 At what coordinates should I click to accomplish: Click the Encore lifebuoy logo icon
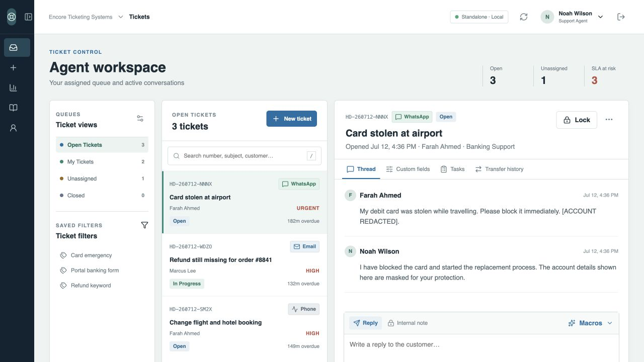12,17
